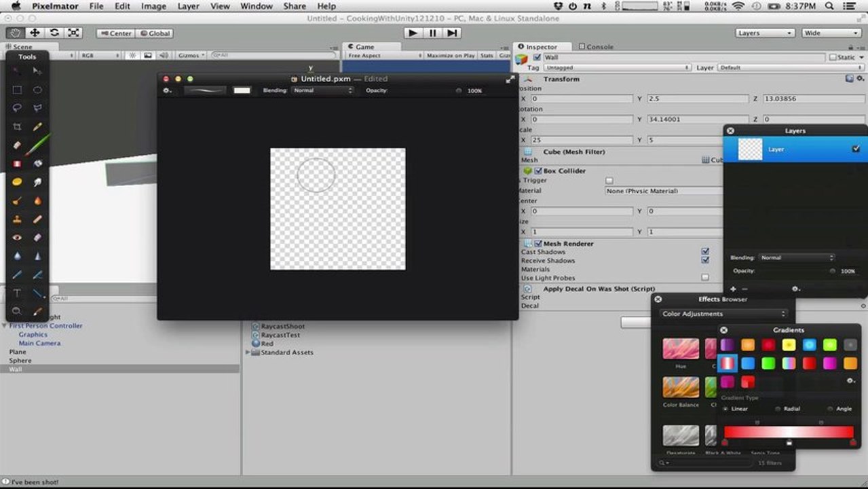Toggle visibility checkbox of Layer
Viewport: 868px width, 489px height.
(x=856, y=149)
